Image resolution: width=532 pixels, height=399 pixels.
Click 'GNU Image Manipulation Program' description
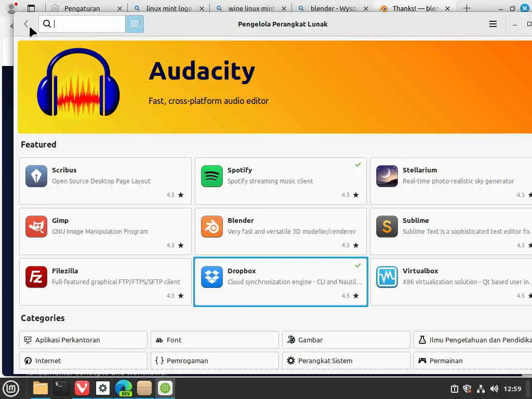(100, 231)
